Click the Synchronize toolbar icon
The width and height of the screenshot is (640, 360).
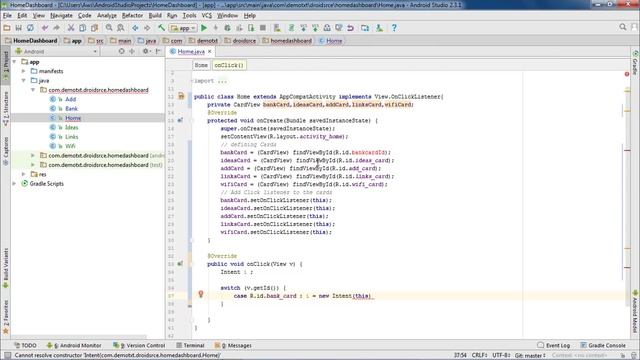pos(30,28)
